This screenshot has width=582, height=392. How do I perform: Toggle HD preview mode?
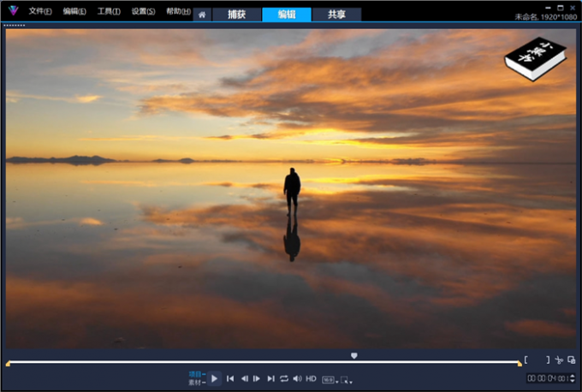click(x=312, y=378)
